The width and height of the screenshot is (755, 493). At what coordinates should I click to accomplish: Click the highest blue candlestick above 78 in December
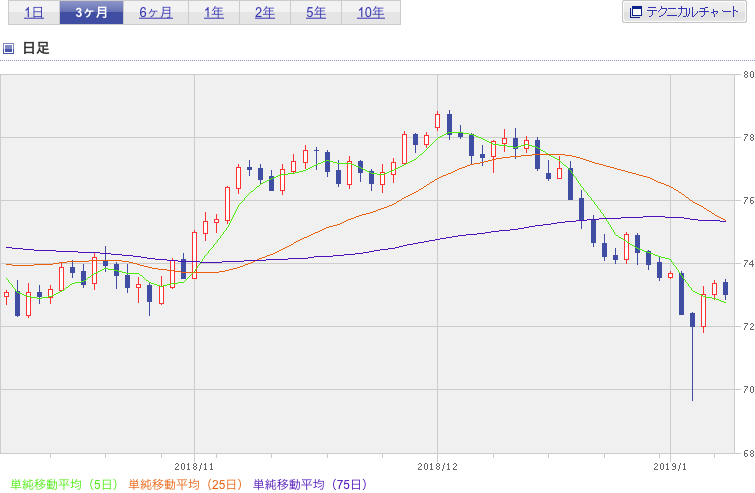(449, 125)
